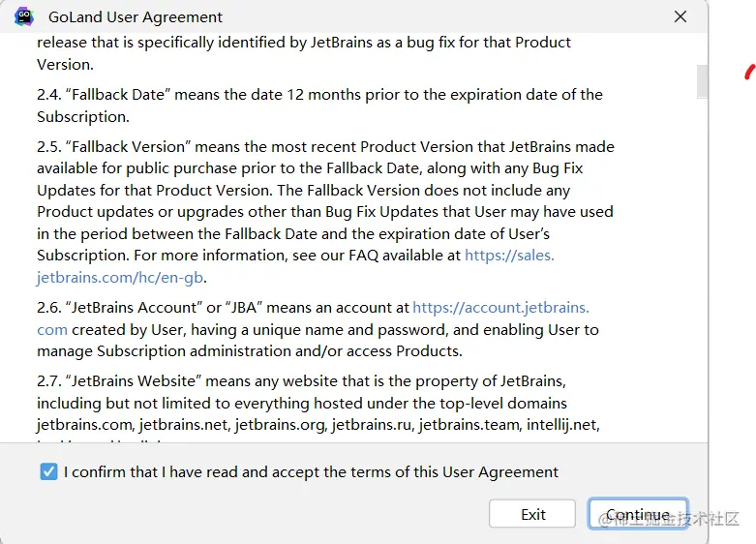Click the "I confirm that I have read" label
Screen dimensions: 756x544
[311, 472]
